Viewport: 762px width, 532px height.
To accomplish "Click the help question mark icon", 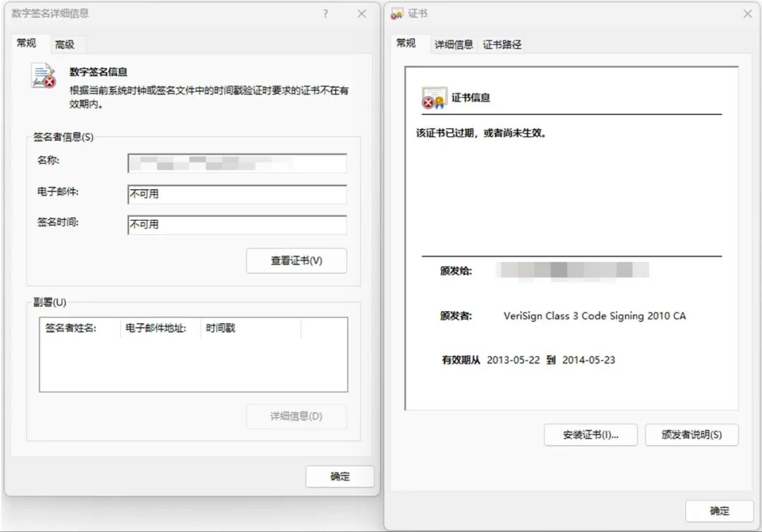I will pyautogui.click(x=325, y=13).
